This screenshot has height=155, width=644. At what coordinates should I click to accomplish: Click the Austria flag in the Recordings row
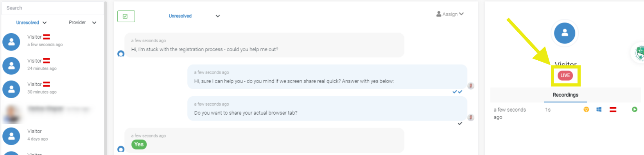click(613, 110)
